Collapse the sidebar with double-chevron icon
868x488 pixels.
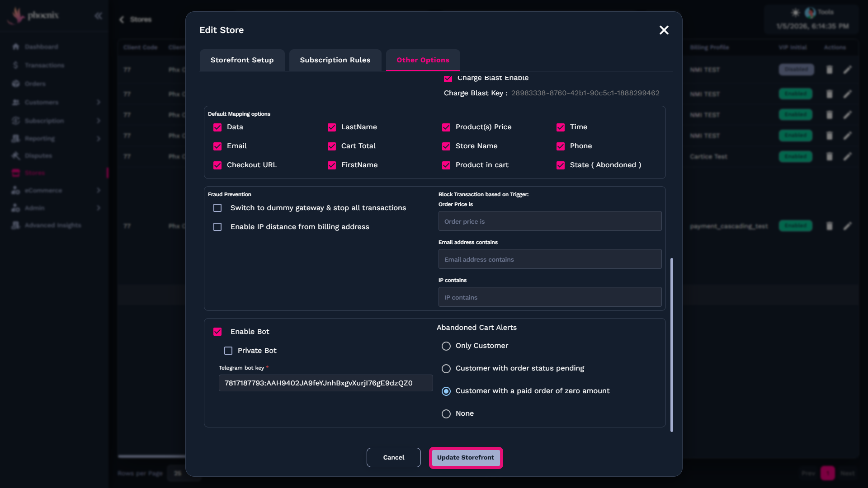coord(98,16)
